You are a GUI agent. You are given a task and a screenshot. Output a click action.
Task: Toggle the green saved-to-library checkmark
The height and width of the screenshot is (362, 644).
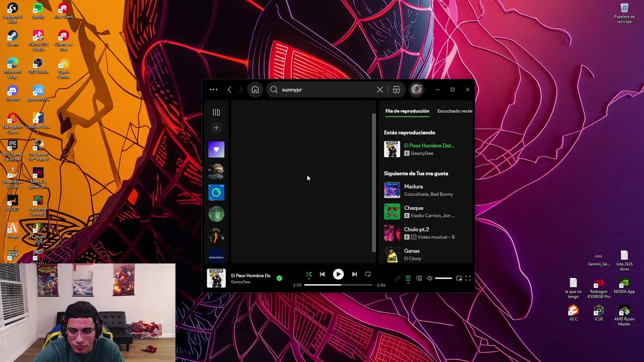[279, 278]
